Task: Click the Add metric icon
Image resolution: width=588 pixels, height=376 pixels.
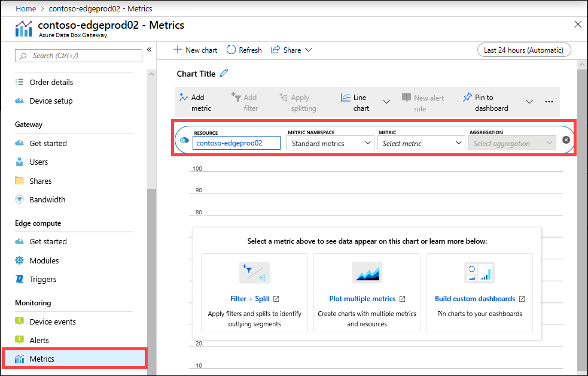Action: 184,97
